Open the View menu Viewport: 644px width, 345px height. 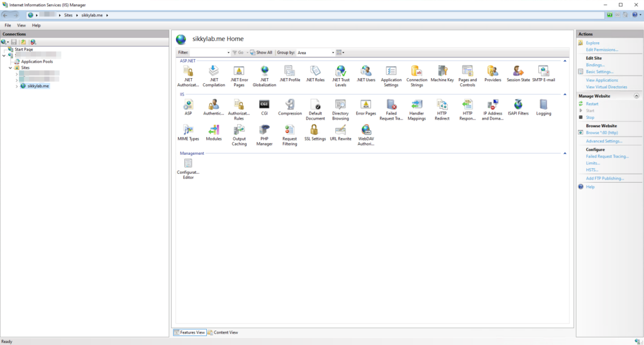(21, 25)
